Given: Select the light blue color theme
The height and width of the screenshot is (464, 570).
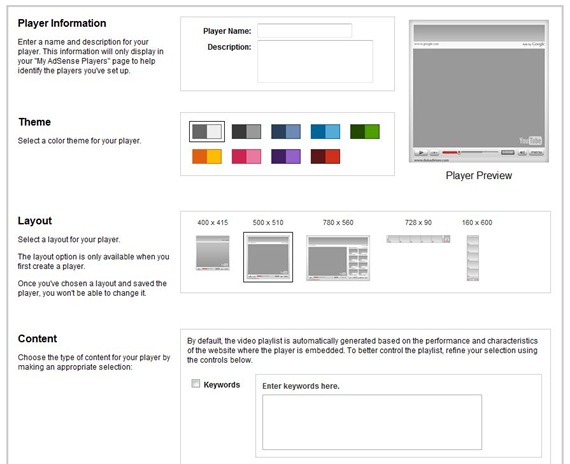Looking at the screenshot, I should (x=325, y=131).
